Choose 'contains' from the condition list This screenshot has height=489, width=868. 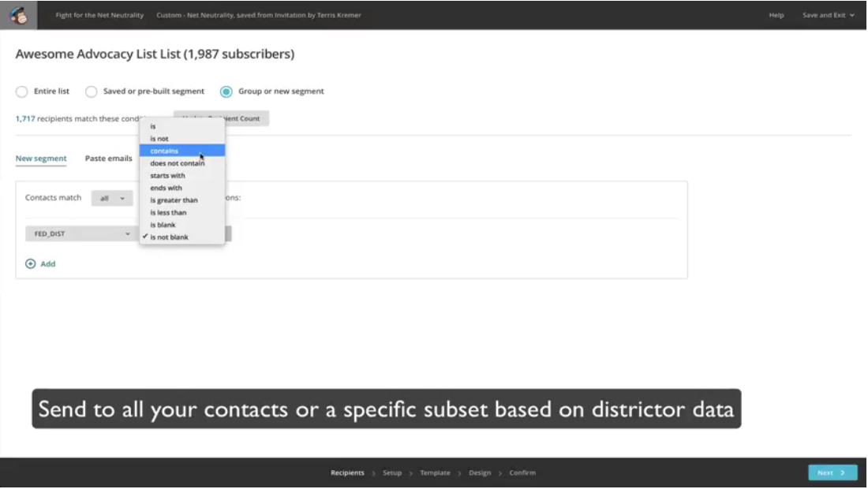click(x=165, y=151)
